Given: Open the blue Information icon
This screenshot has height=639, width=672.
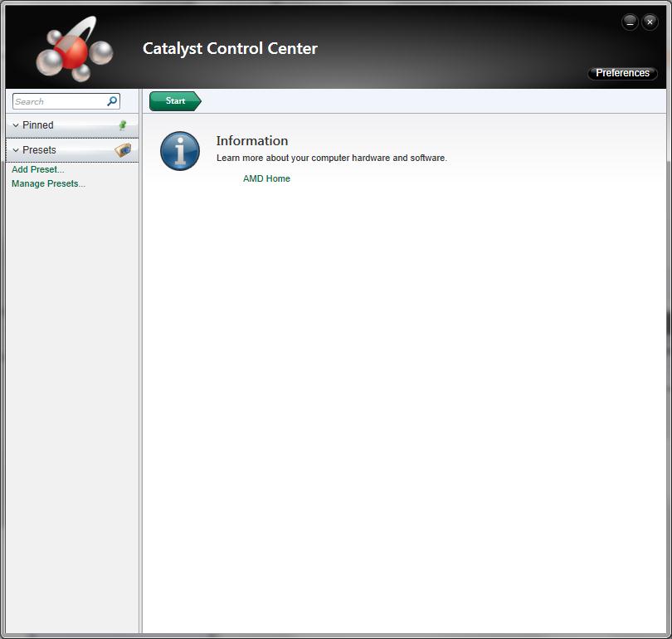Looking at the screenshot, I should coord(180,151).
